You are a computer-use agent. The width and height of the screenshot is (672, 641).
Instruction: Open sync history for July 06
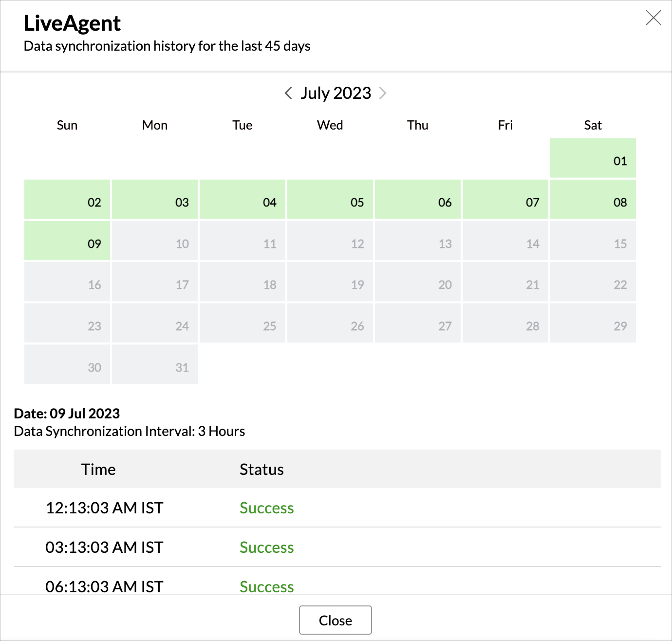418,200
